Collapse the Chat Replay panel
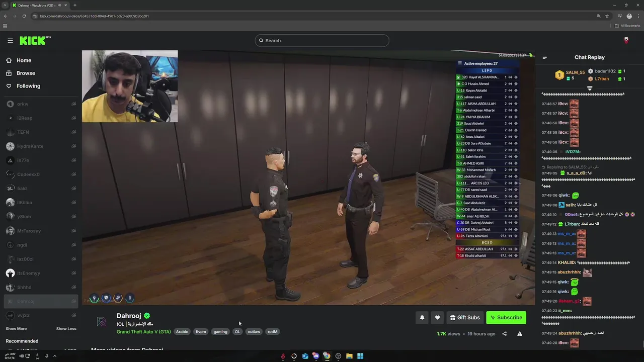Viewport: 644px width, 362px height. [x=544, y=57]
